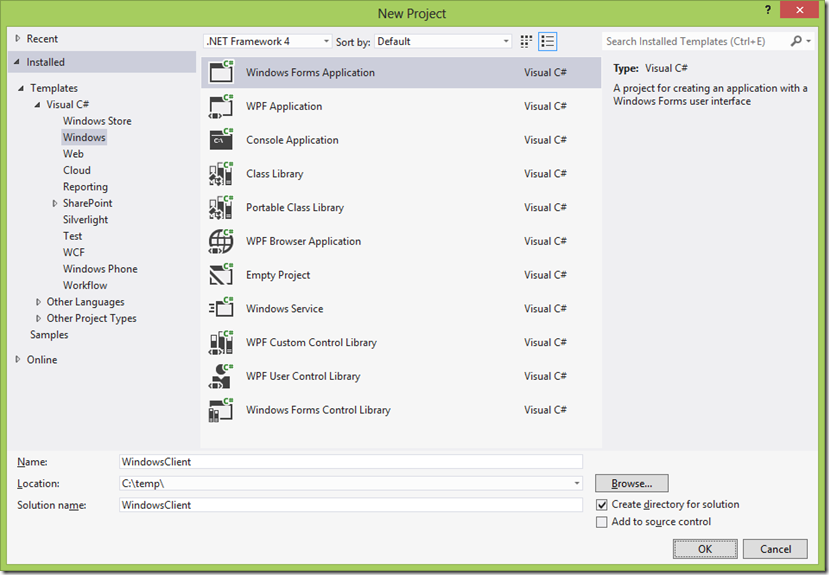Select the "Class Library" template name
829x575 pixels.
(x=275, y=174)
